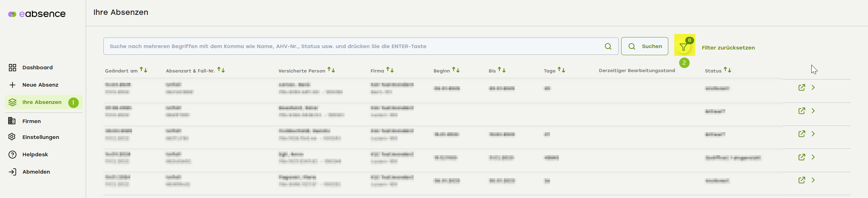Open Einstellungen in the sidebar
This screenshot has width=868, height=198.
40,137
